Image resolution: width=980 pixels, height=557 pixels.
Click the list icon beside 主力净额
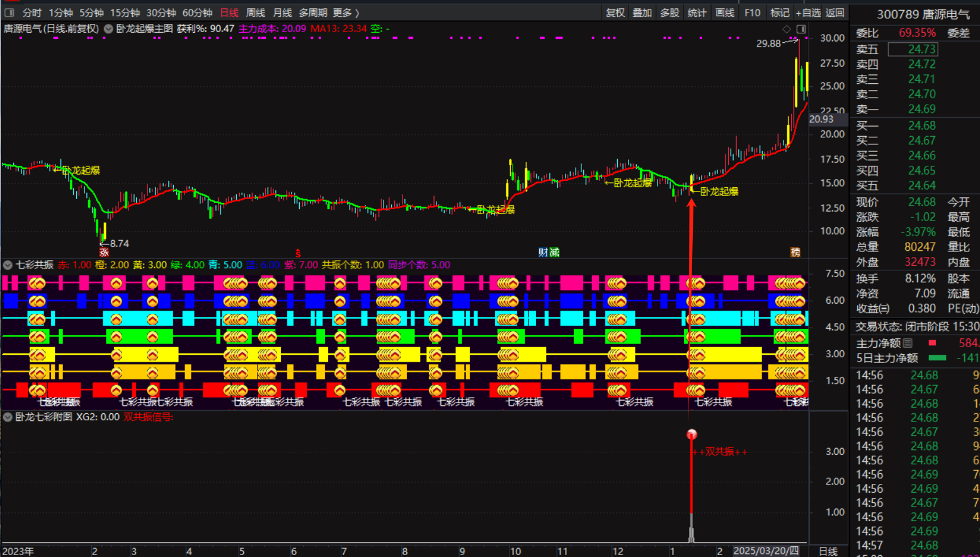tap(908, 343)
